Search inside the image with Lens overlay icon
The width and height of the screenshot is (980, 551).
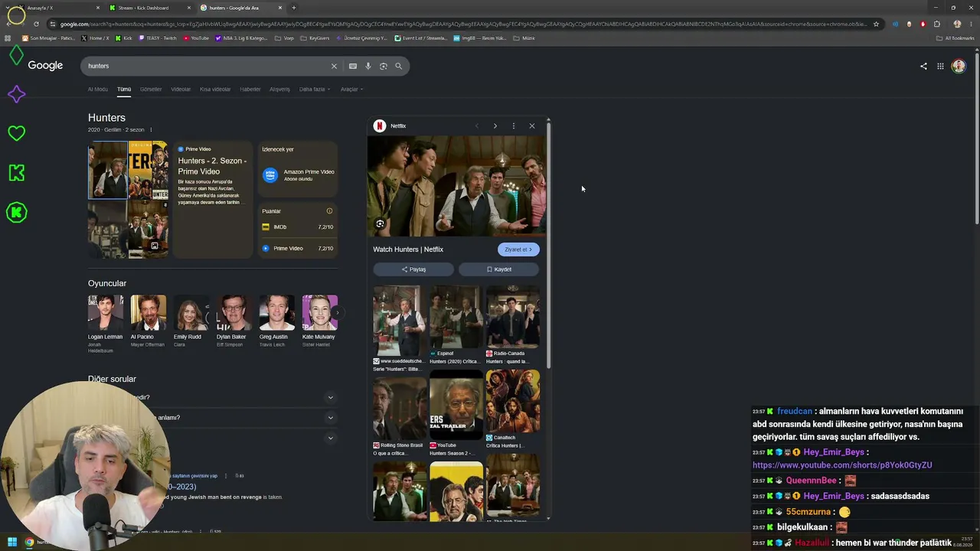pos(380,223)
